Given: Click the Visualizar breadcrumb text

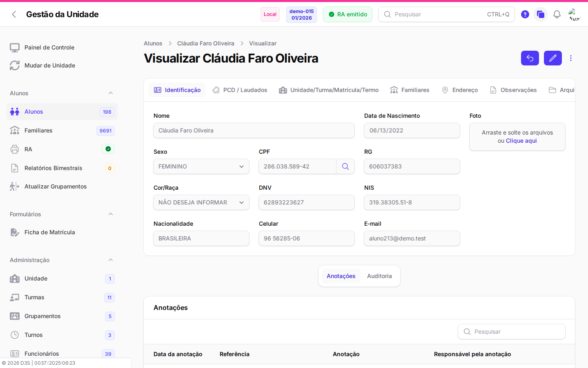Looking at the screenshot, I should [263, 43].
